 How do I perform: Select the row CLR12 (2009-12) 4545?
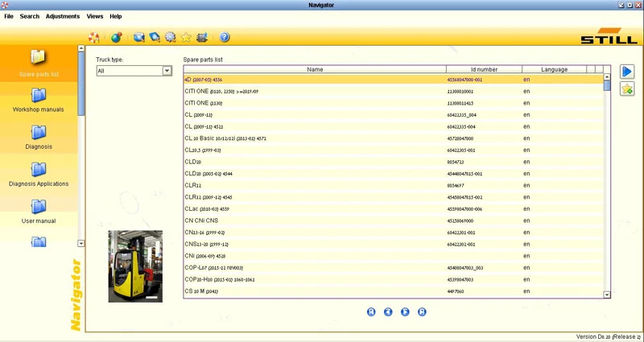(x=394, y=197)
